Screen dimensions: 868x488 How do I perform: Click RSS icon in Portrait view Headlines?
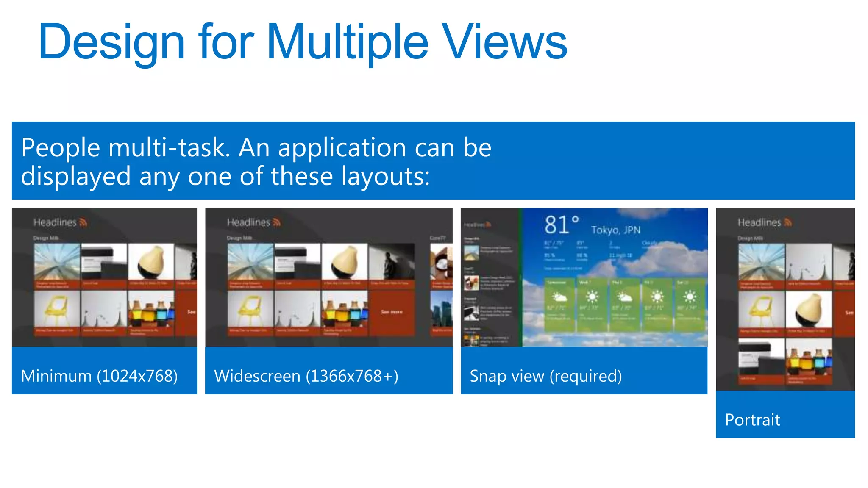coord(788,222)
